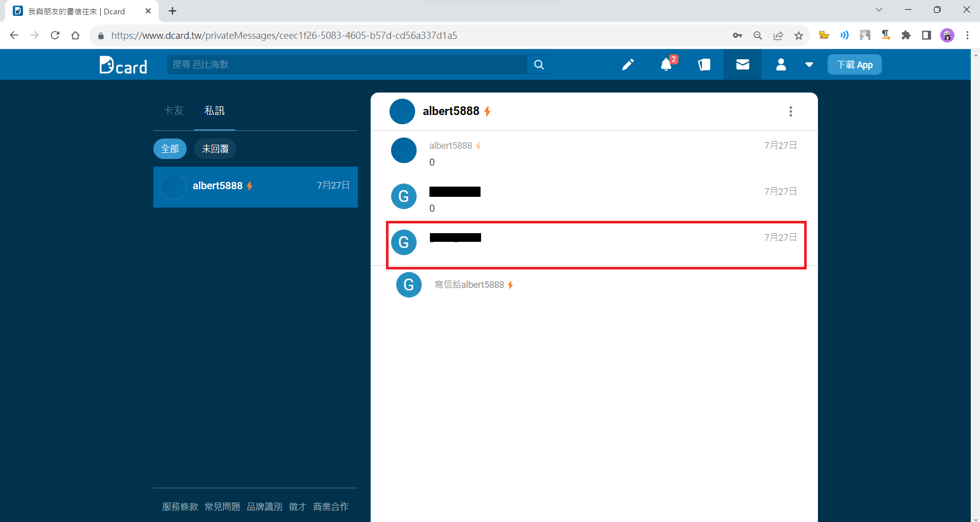Image resolution: width=980 pixels, height=522 pixels.
Task: Go back with the browser back arrow
Action: (14, 35)
